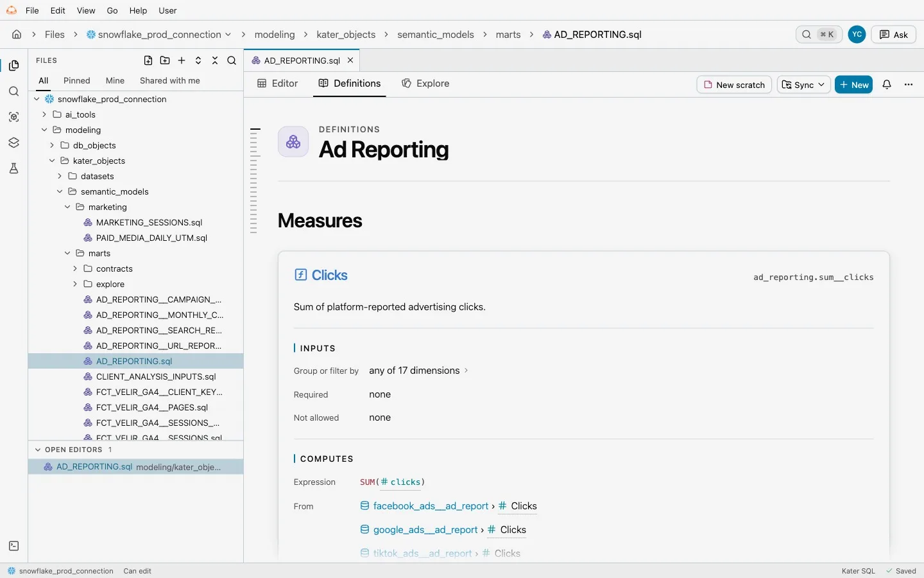Open the YC user avatar menu

pos(857,35)
